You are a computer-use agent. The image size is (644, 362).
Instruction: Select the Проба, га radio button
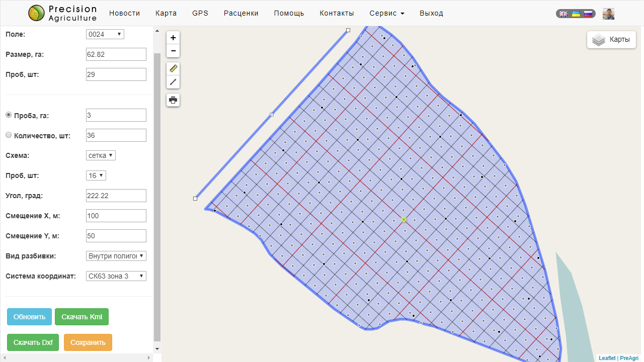(9, 115)
